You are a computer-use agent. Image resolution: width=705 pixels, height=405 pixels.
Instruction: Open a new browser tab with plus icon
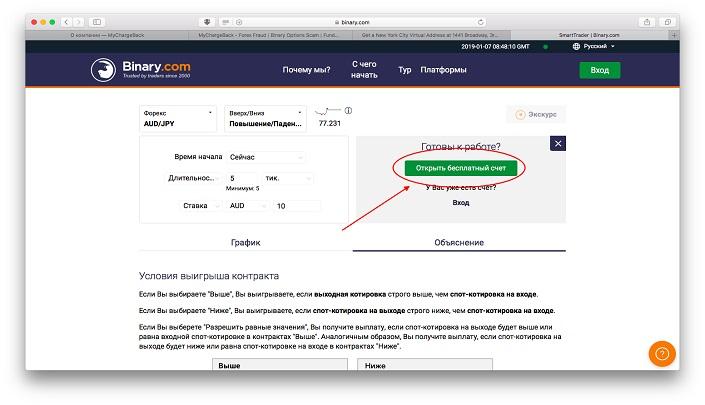coord(673,35)
